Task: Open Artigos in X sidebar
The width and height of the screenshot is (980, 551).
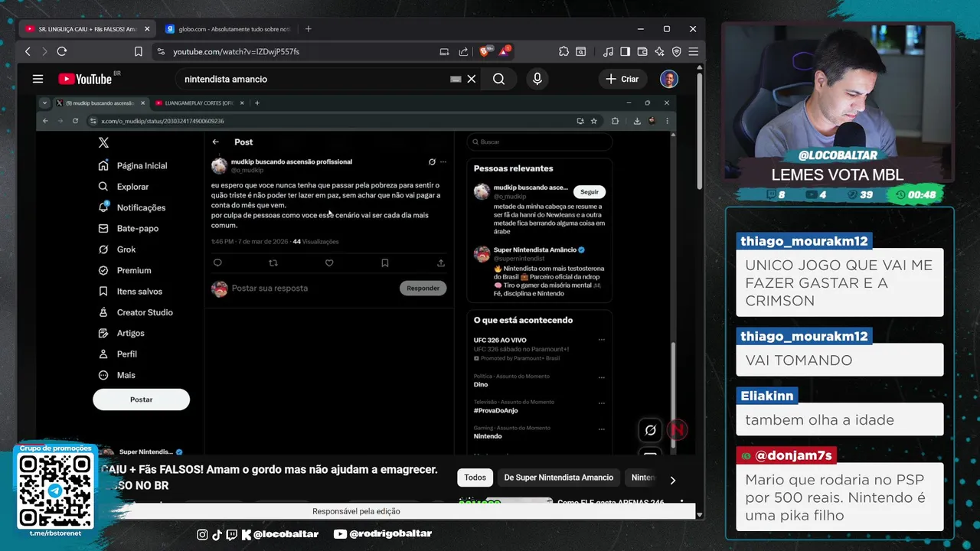Action: click(x=122, y=333)
